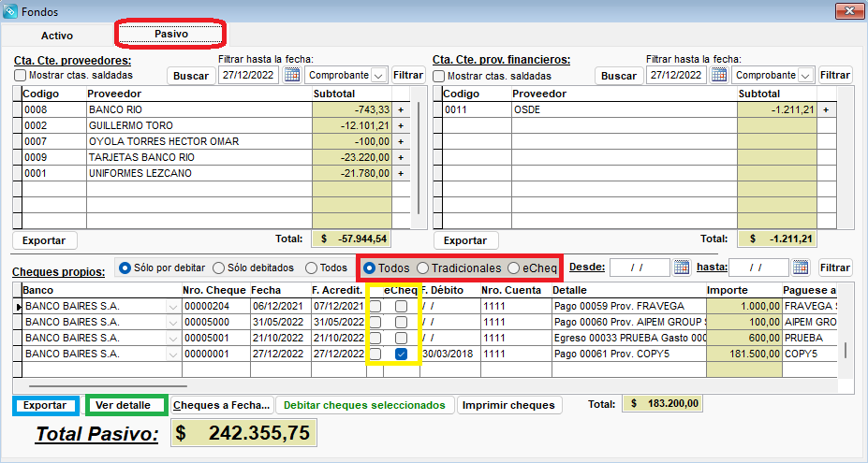Check eCheq box for cheque 00005001
The width and height of the screenshot is (868, 463).
tap(402, 338)
